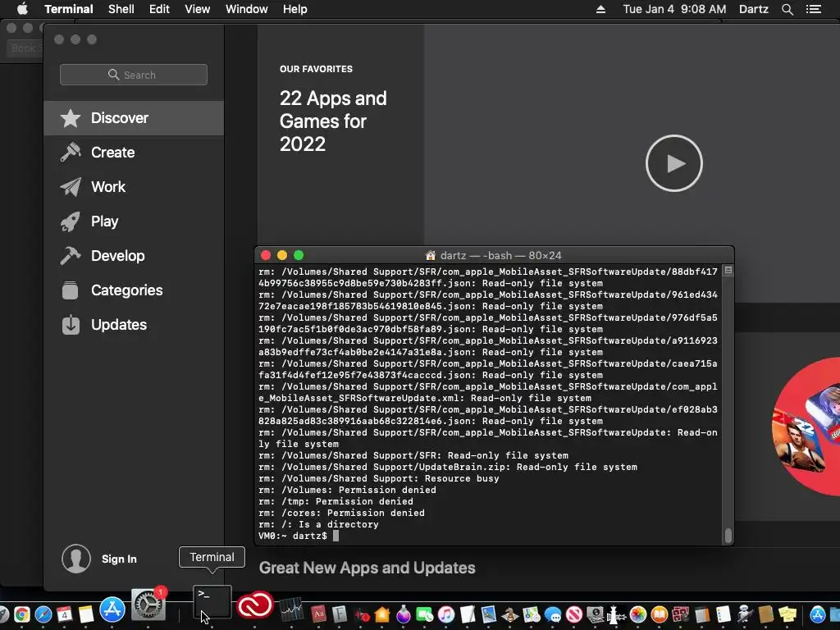Click the 'Shared Support: Resource busy' line

[379, 478]
